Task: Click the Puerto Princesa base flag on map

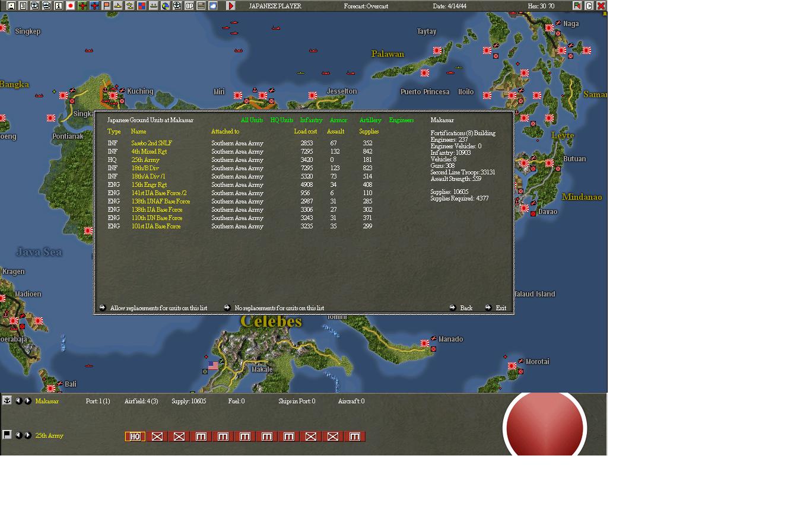Action: (425, 74)
